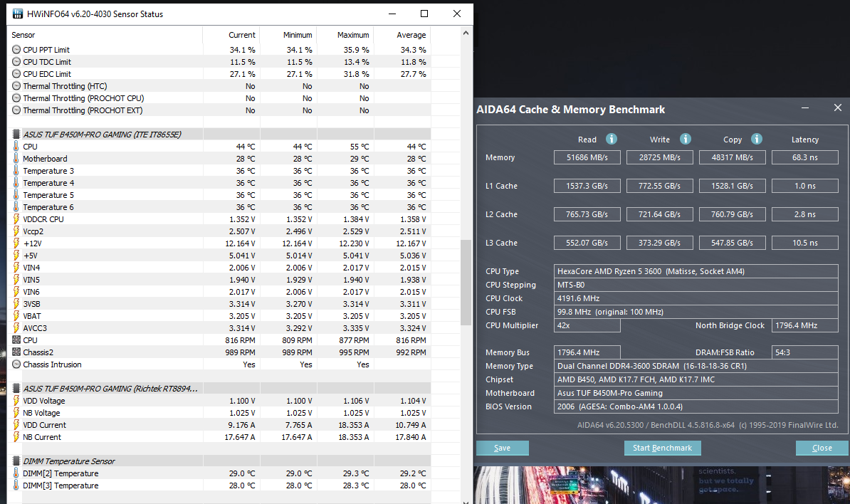Click the VDDCR CPU voltage bolt icon
The height and width of the screenshot is (504, 850).
click(x=16, y=219)
